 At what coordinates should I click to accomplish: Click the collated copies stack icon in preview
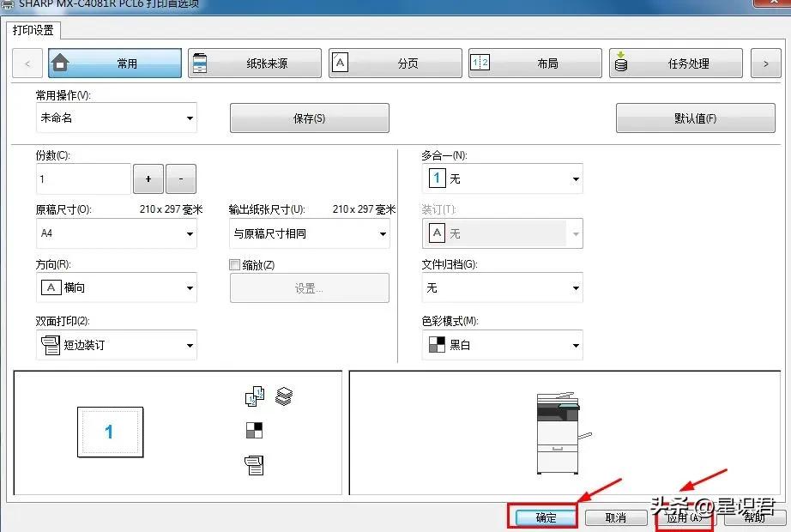[x=286, y=396]
